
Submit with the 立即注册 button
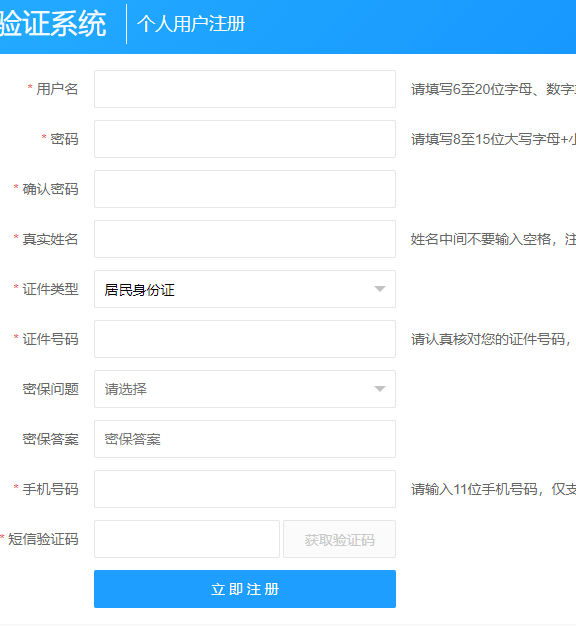pos(245,589)
